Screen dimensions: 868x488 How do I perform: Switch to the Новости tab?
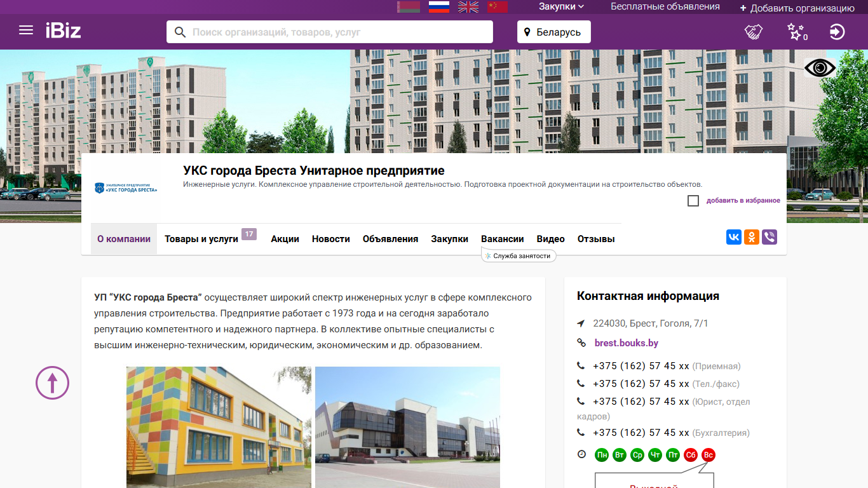click(x=331, y=239)
